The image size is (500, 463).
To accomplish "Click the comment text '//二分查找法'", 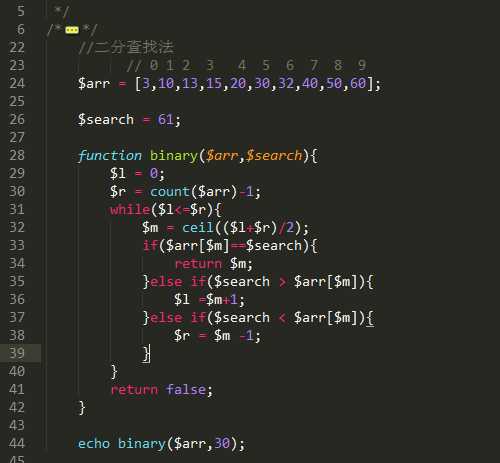I will [126, 47].
